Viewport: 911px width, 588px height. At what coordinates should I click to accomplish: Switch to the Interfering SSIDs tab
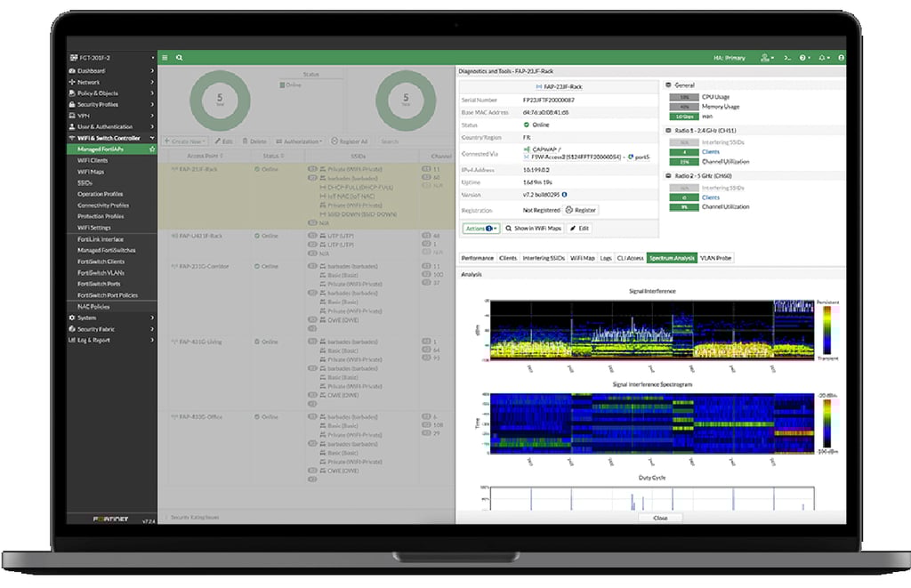pyautogui.click(x=544, y=258)
